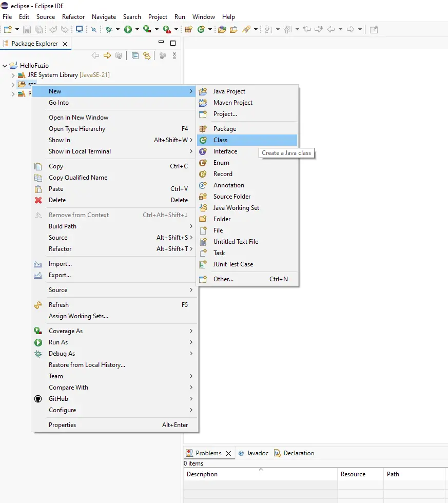Close the Package Explorer tab
Viewport: 448px width, 503px height.
[65, 44]
